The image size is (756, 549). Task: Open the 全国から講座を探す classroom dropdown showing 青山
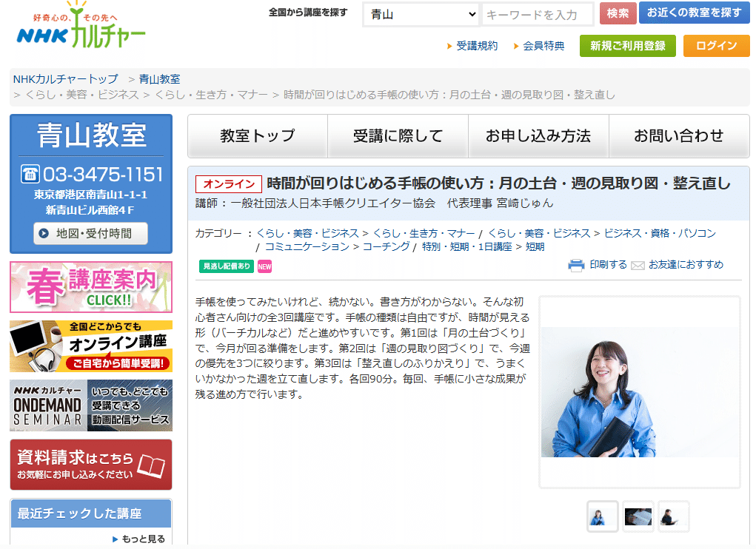421,15
